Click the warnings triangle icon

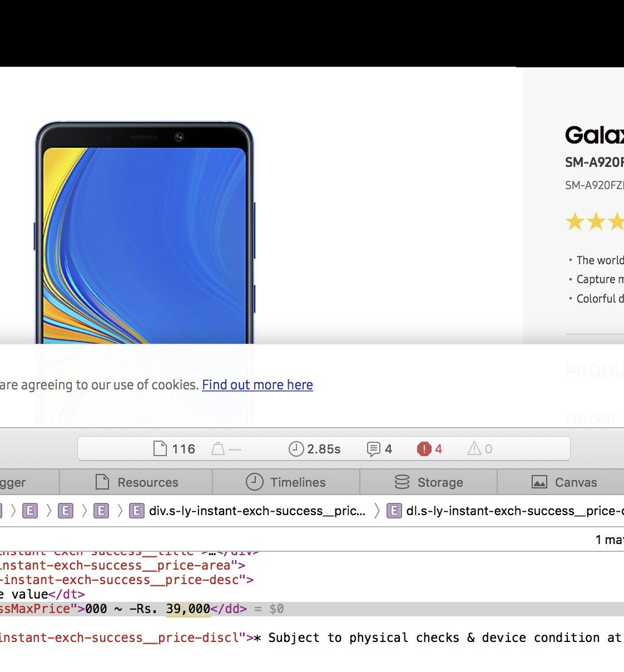474,449
